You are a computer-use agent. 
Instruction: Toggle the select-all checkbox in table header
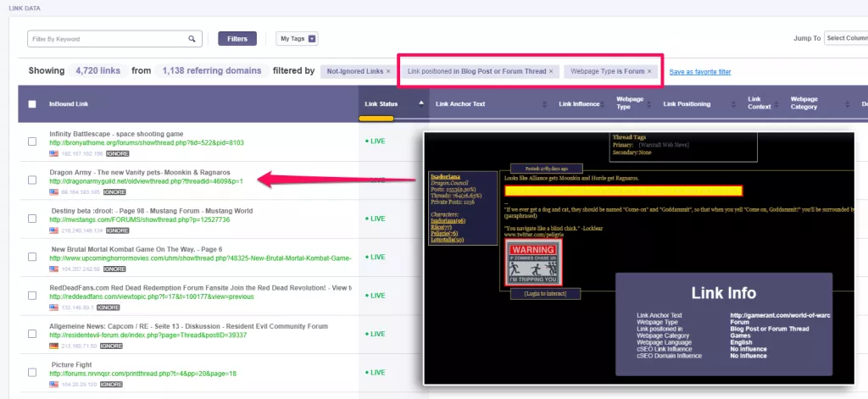pyautogui.click(x=32, y=104)
